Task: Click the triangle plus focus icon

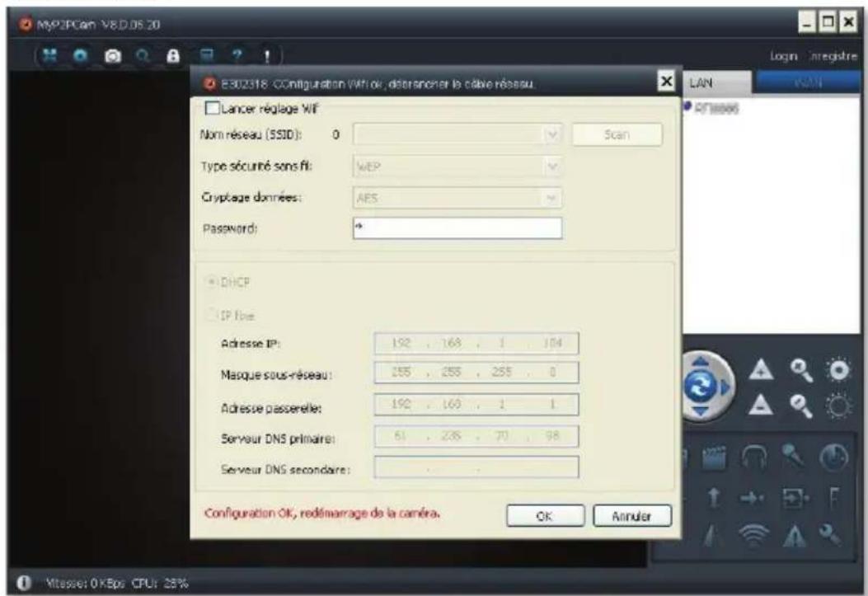Action: pos(761,369)
